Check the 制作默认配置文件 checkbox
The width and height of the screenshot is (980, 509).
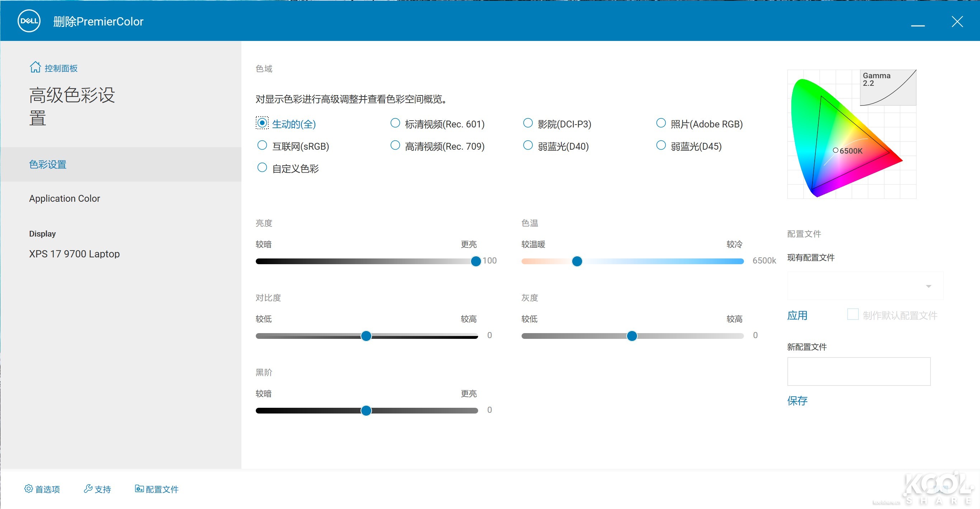click(853, 314)
